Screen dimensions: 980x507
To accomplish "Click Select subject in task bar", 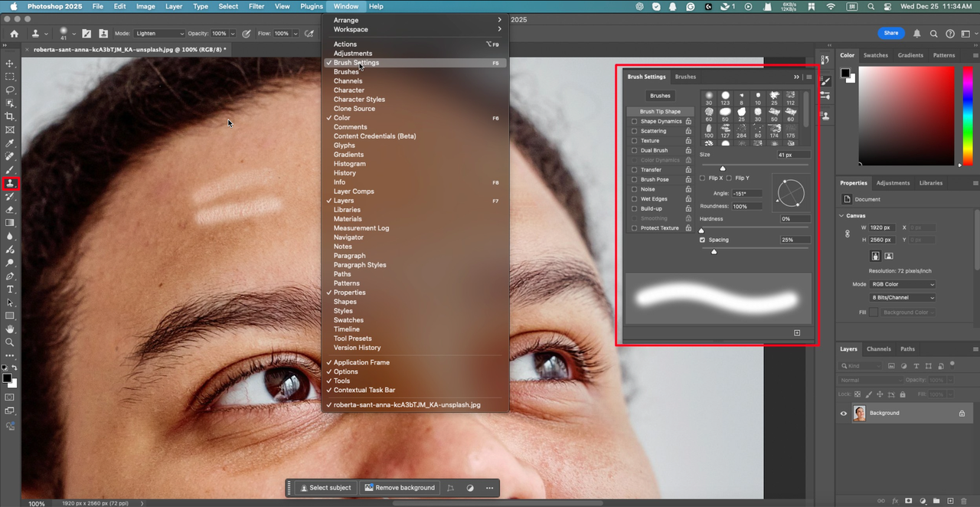I will click(325, 488).
